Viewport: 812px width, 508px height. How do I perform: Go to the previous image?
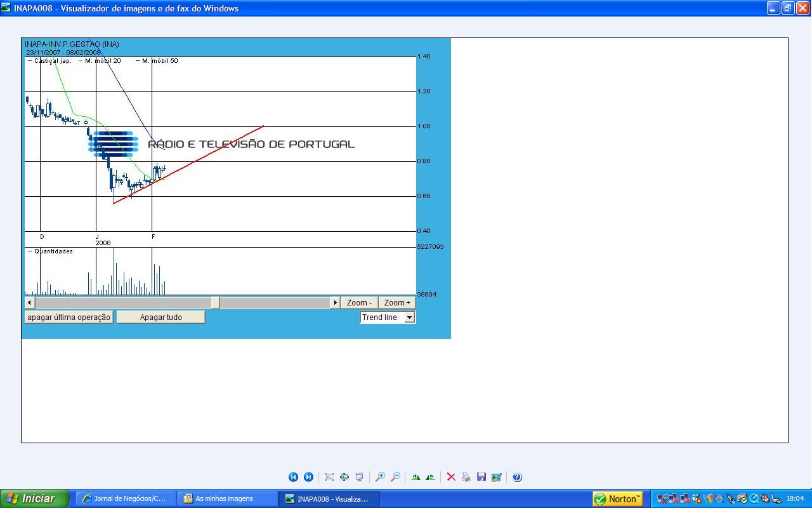(293, 477)
